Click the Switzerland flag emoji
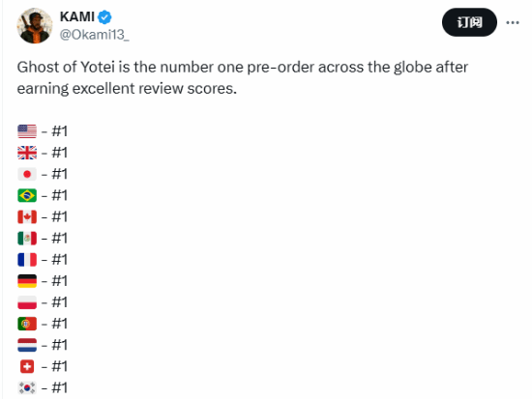 27,366
